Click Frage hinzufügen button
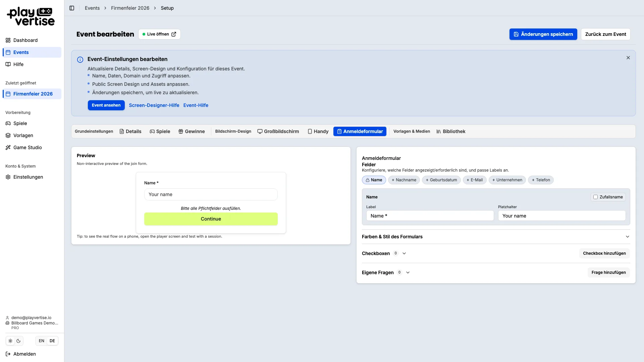This screenshot has width=644, height=362. tap(608, 273)
